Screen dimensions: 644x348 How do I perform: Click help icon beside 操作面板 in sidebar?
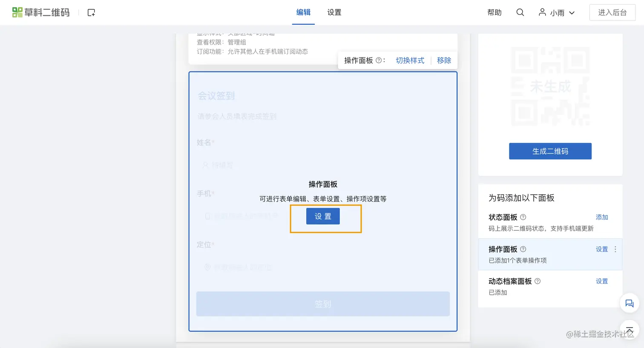523,249
